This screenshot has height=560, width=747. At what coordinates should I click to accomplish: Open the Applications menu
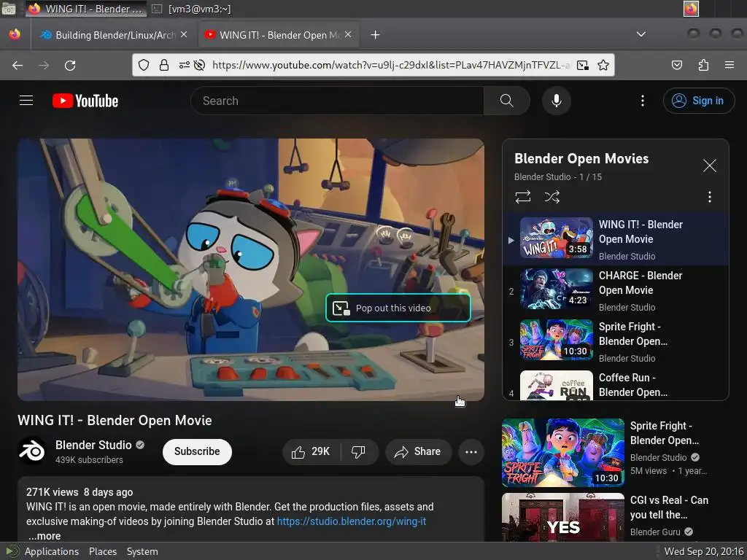pos(52,551)
